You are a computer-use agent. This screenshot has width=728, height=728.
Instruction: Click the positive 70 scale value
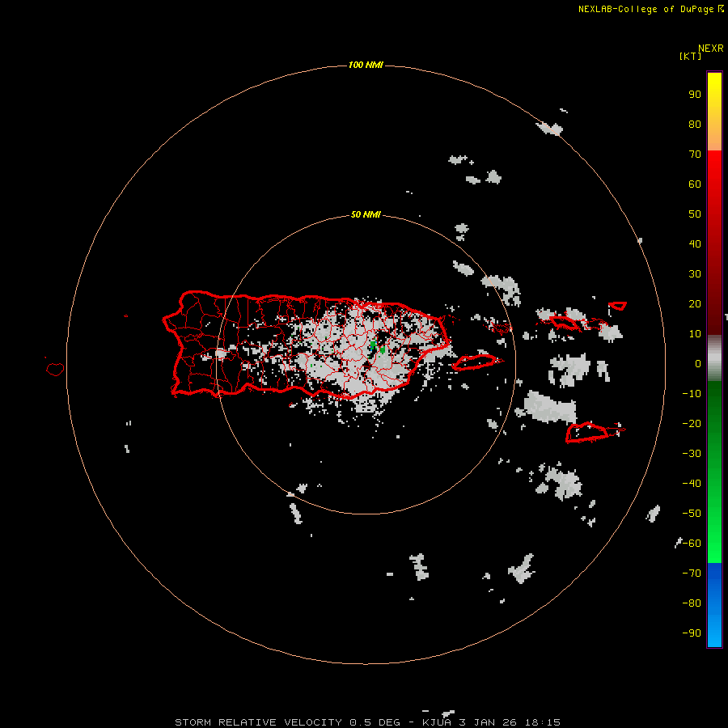695,154
